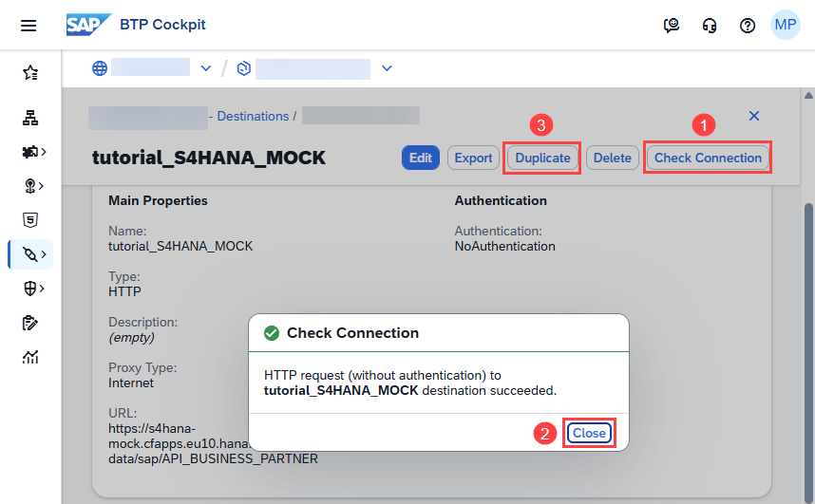
Task: Open the Cloud Foundry lightbulb icon in sidebar
Action: (29, 186)
